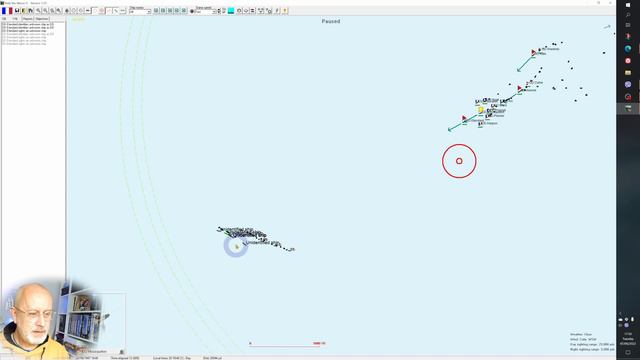Select the topmost message in the log list
The height and width of the screenshot is (360, 640).
click(28, 25)
